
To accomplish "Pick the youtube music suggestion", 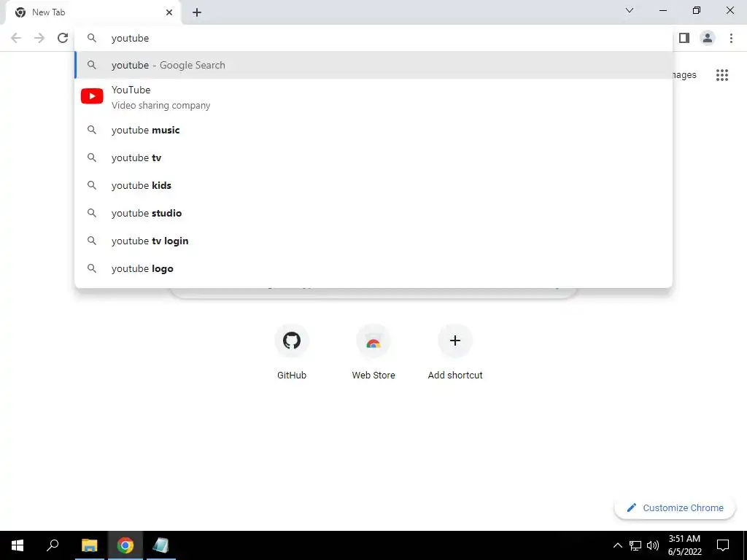I will tap(374, 130).
